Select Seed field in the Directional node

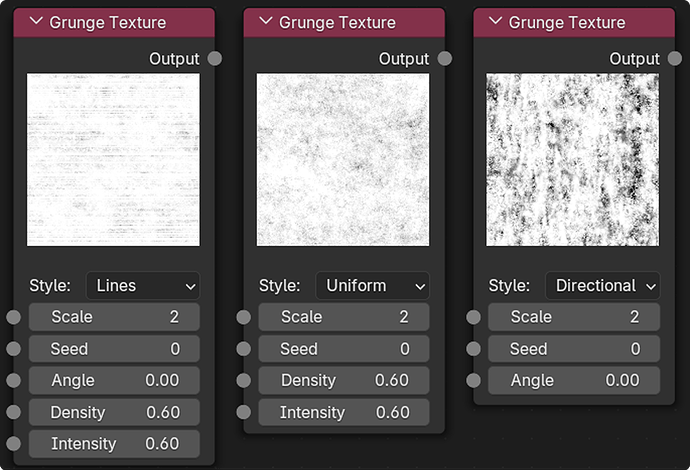click(574, 349)
